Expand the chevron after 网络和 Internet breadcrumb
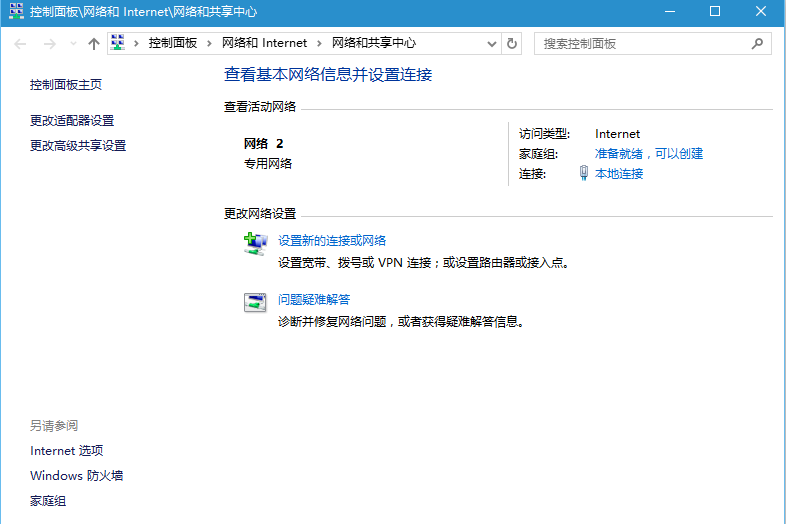Screen dimensions: 786x524 point(320,43)
